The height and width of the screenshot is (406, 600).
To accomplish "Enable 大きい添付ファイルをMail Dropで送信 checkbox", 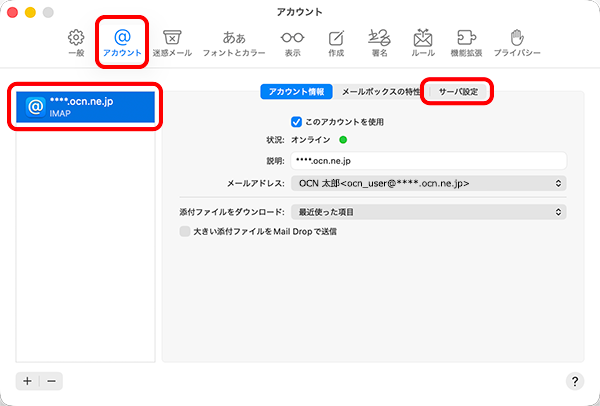I will click(184, 231).
